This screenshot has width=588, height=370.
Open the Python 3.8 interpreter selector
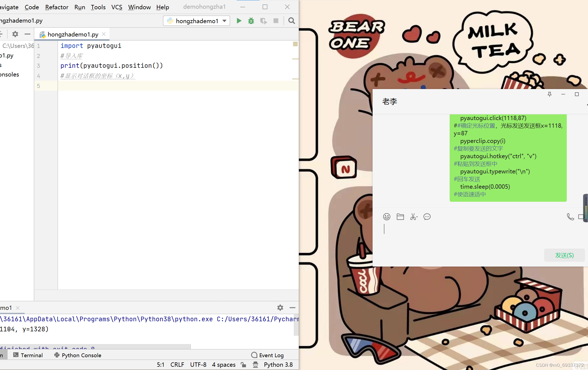point(278,365)
